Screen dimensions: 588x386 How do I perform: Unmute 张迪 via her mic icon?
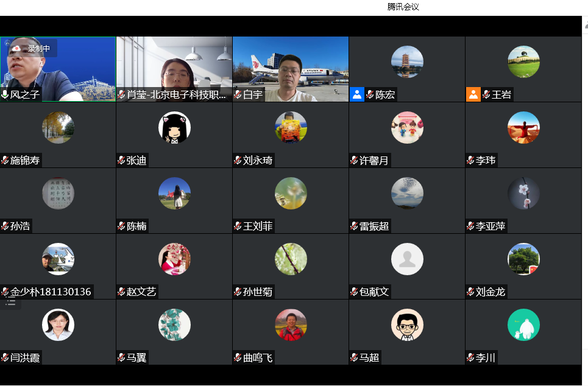point(122,161)
